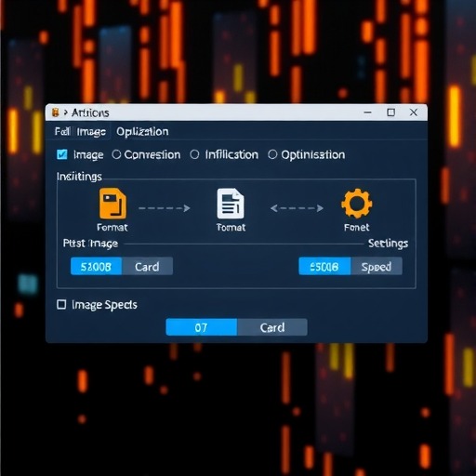Image resolution: width=476 pixels, height=476 pixels.
Task: Click the Speed button
Action: [x=377, y=266]
